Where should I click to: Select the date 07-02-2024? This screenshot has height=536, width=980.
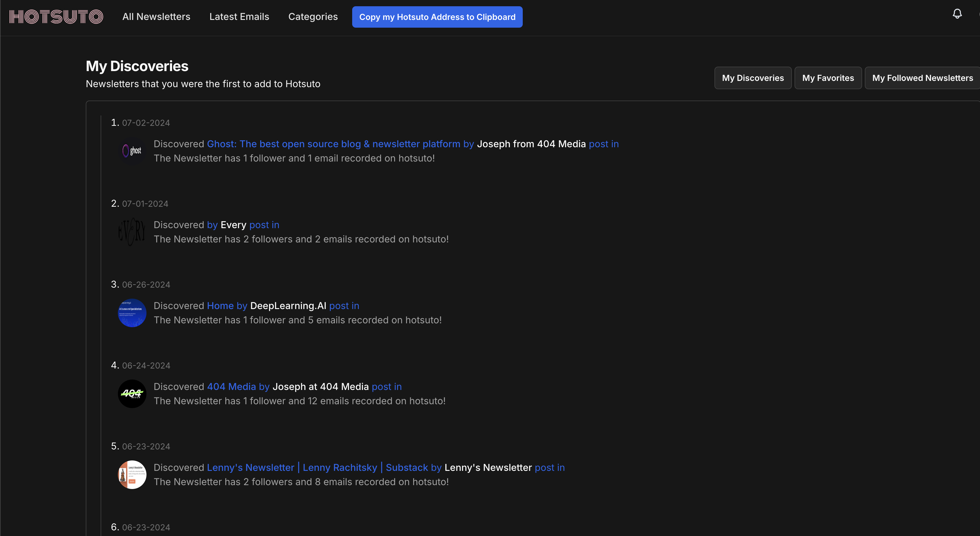click(146, 123)
